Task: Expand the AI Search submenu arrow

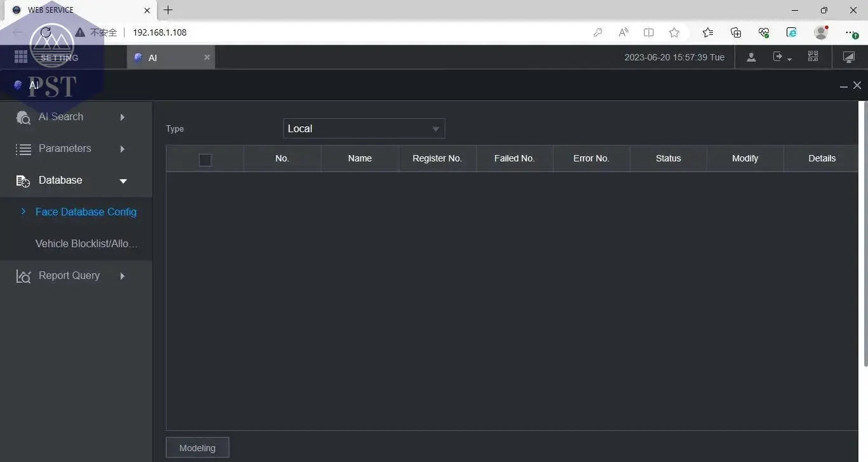Action: 122,117
